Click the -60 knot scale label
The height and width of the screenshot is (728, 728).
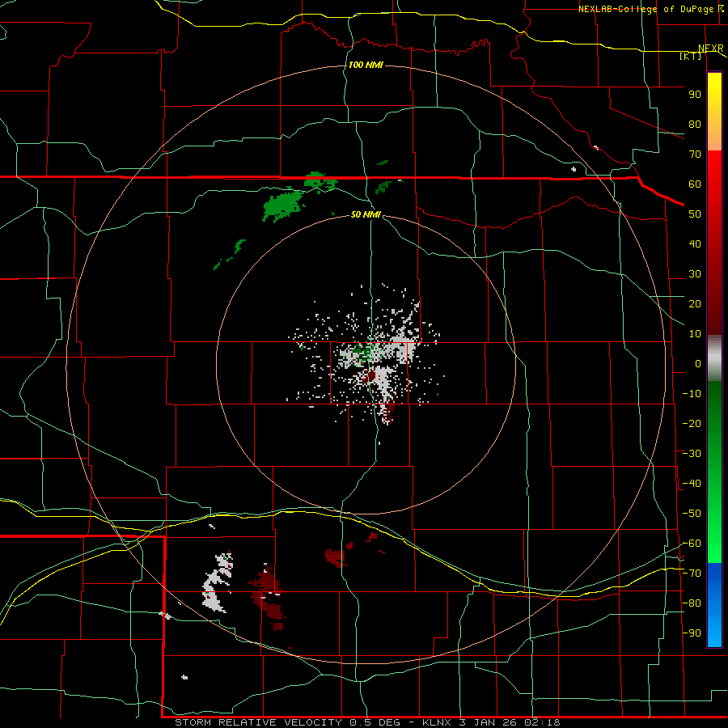tap(692, 544)
